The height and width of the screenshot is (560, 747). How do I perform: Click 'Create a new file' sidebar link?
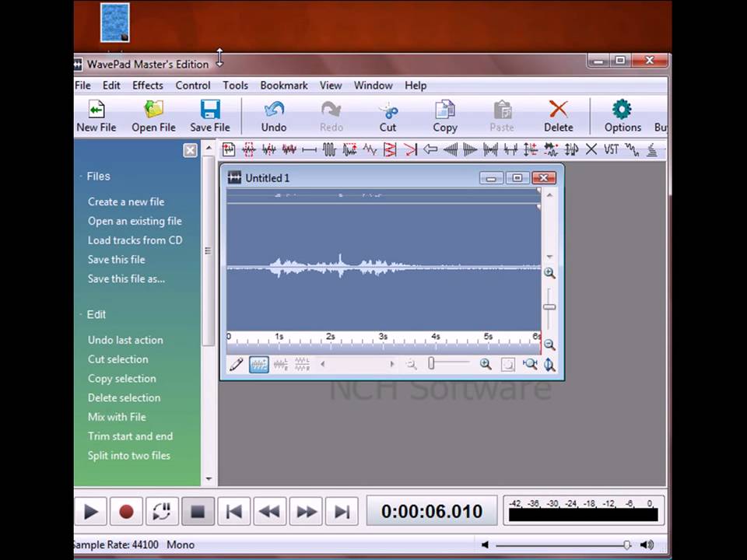click(126, 202)
